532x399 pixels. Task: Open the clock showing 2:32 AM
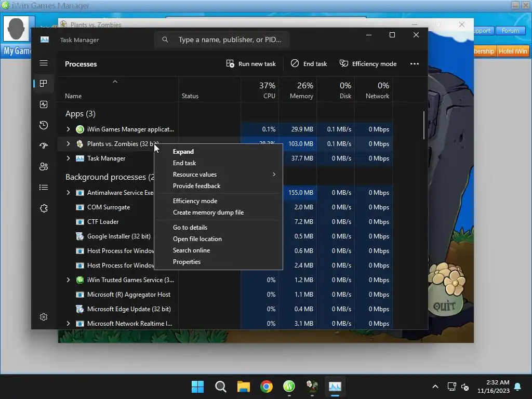pyautogui.click(x=494, y=387)
